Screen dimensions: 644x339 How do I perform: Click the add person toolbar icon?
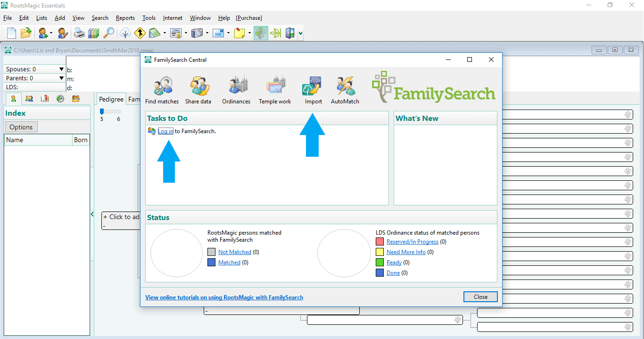point(43,33)
